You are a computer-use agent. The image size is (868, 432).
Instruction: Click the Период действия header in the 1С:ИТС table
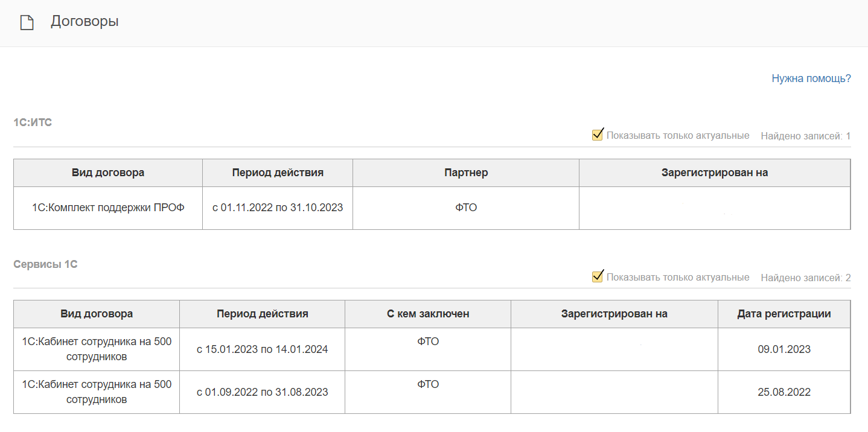pyautogui.click(x=278, y=173)
